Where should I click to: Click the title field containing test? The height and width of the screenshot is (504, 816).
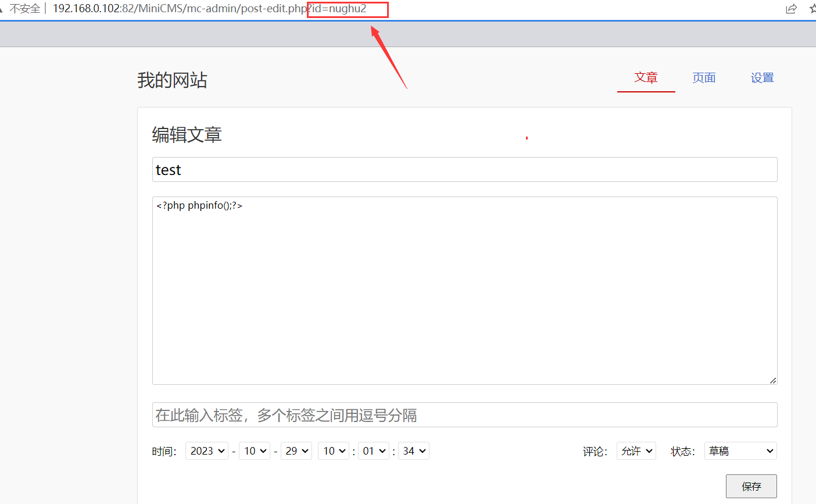coord(465,170)
